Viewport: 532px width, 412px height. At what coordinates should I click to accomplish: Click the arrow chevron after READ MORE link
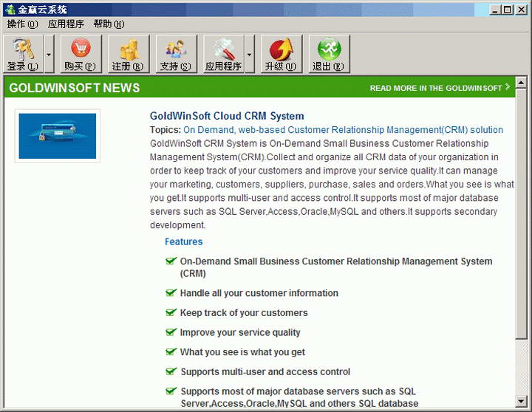(507, 87)
